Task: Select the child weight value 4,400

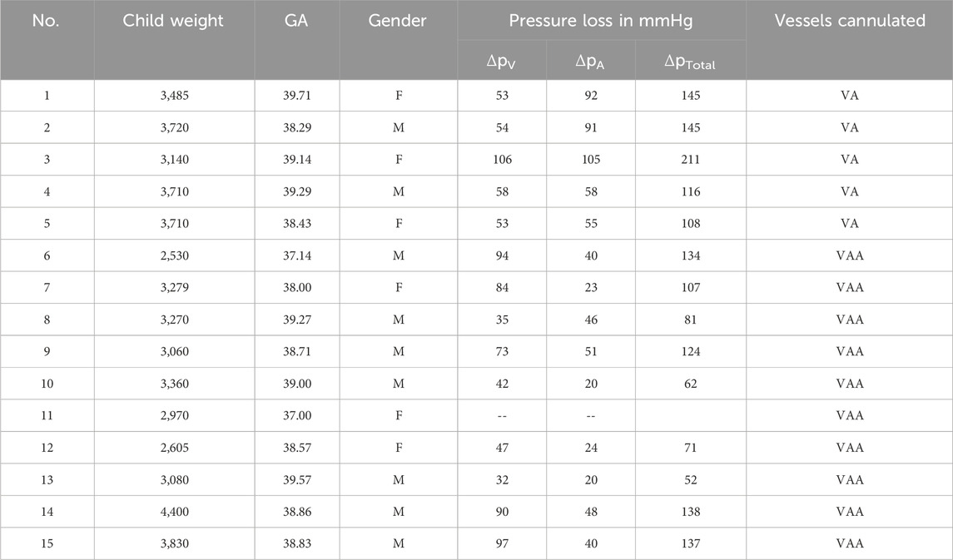Action: point(173,512)
